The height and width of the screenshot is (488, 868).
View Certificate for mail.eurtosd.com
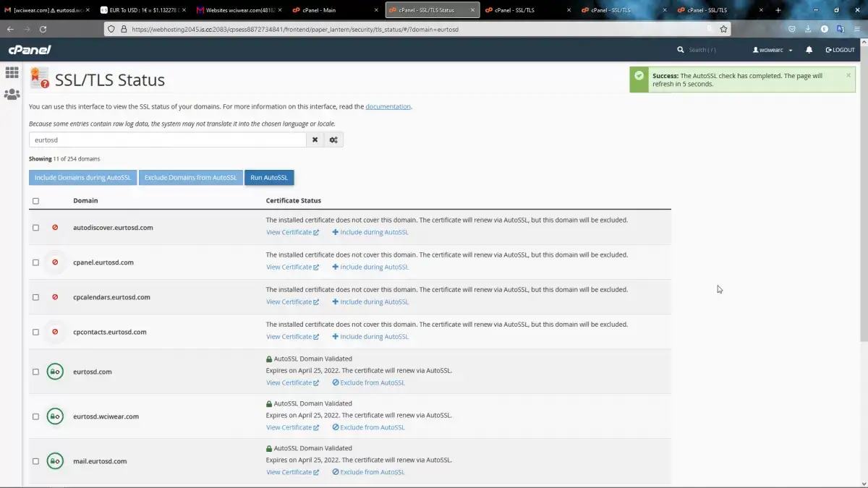coord(292,472)
